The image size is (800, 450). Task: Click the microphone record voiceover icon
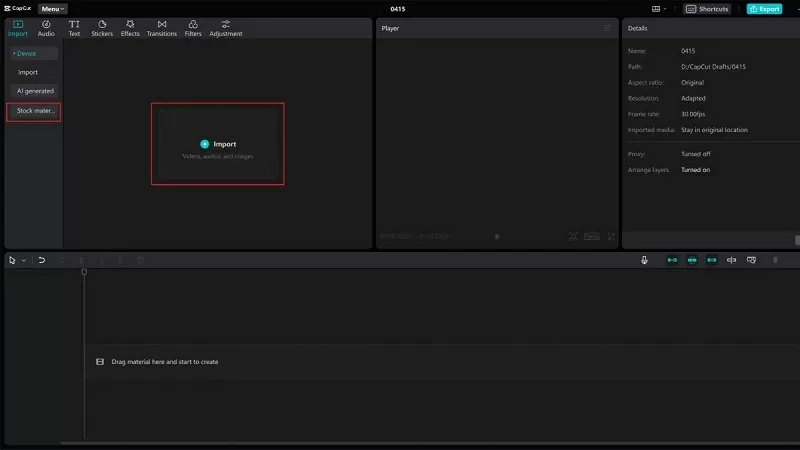[644, 260]
